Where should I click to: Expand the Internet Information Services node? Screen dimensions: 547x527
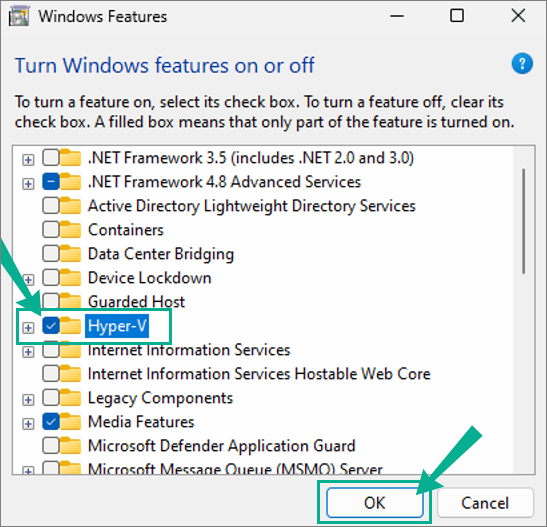(28, 352)
